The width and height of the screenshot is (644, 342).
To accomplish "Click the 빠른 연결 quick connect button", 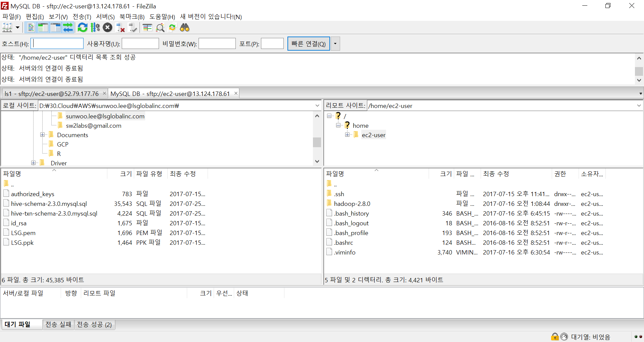I will (309, 44).
